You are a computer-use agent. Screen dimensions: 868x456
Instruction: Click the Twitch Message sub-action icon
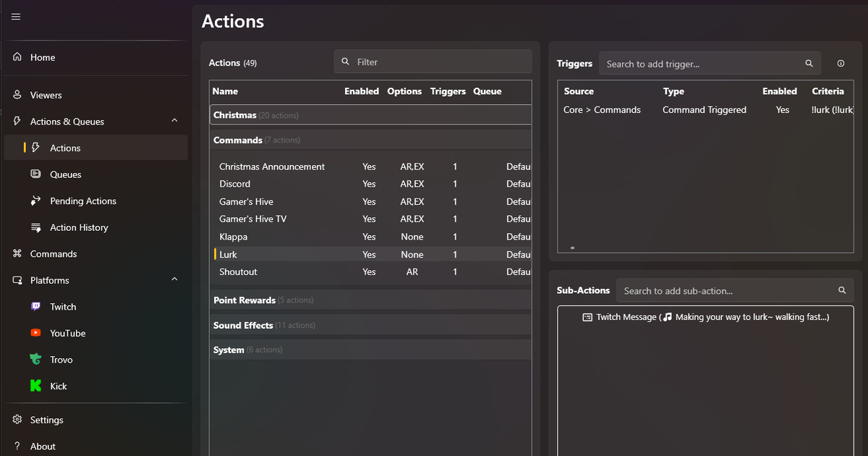[587, 317]
